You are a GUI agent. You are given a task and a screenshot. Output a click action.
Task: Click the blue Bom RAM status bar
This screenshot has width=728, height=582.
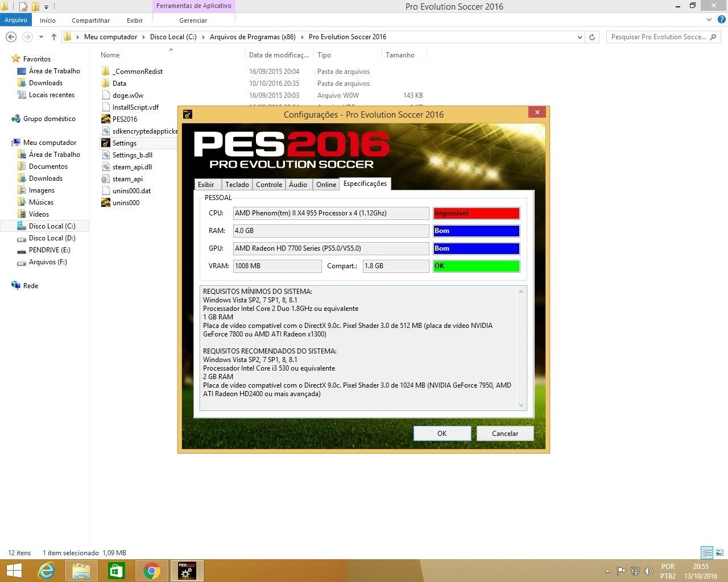click(476, 231)
